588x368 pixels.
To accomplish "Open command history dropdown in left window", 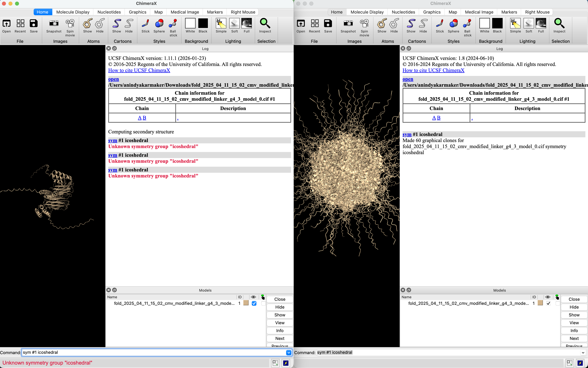I will click(x=288, y=352).
